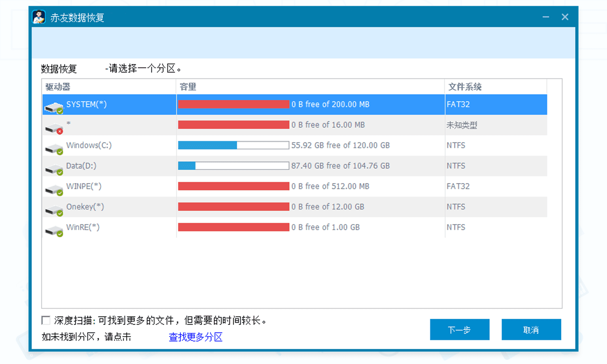Sort by the 文件系统 column header
Image resolution: width=607 pixels, height=364 pixels.
[465, 87]
